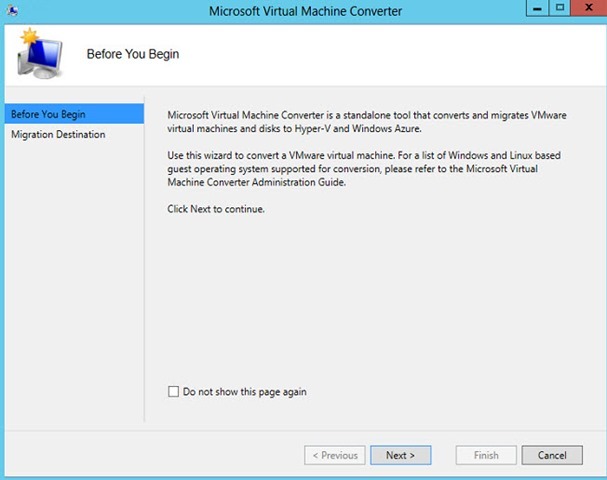Click the greyed-out Finish button
The width and height of the screenshot is (607, 480).
(x=486, y=455)
